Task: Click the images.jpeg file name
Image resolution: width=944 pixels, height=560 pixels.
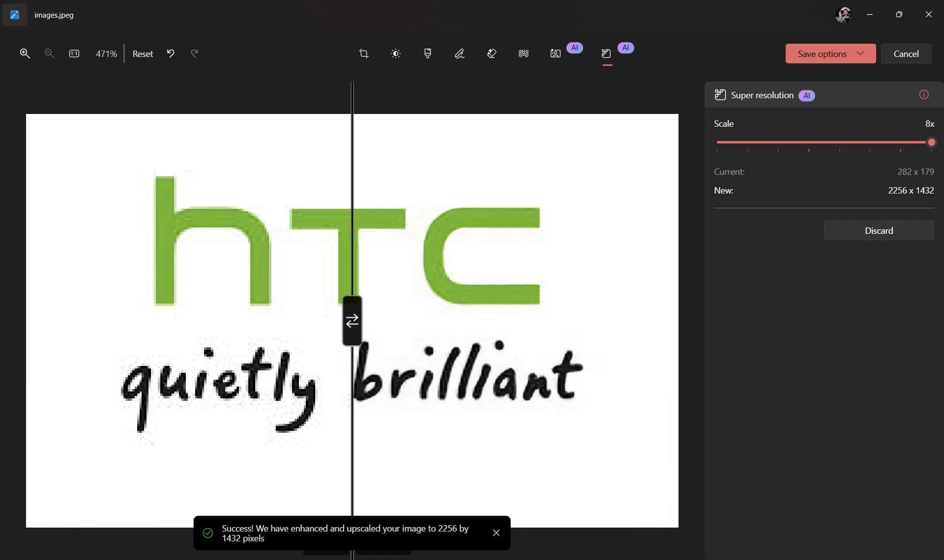Action: (x=54, y=15)
